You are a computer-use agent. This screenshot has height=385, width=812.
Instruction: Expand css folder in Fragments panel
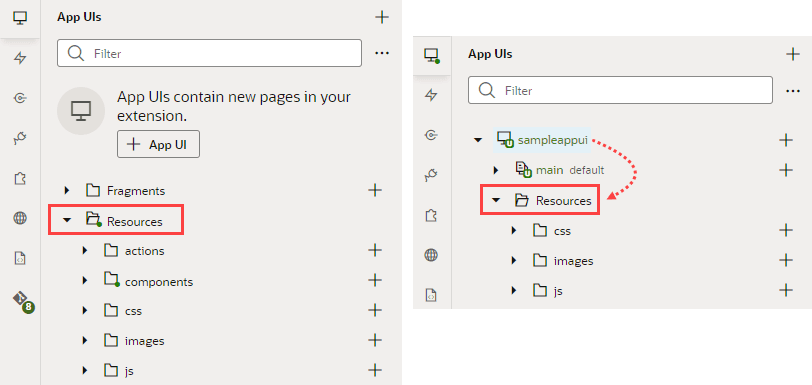(85, 311)
